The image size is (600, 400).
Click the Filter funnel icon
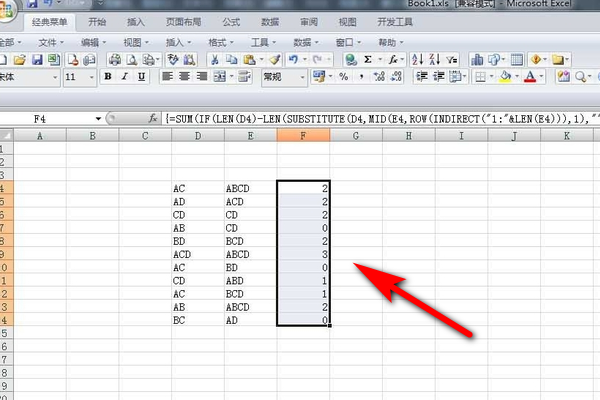coord(452,60)
